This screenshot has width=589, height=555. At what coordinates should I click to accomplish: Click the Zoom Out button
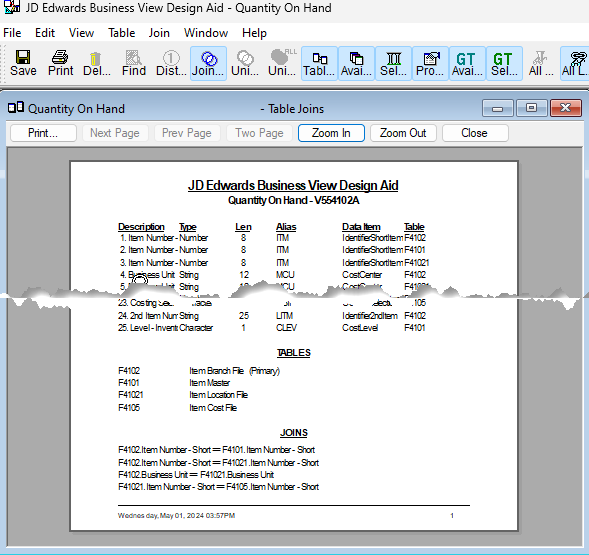(403, 133)
